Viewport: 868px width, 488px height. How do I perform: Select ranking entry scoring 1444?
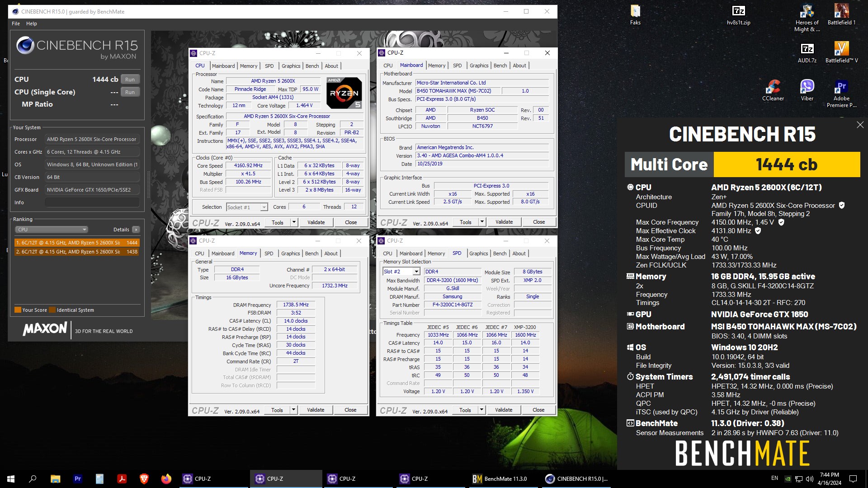(x=77, y=243)
